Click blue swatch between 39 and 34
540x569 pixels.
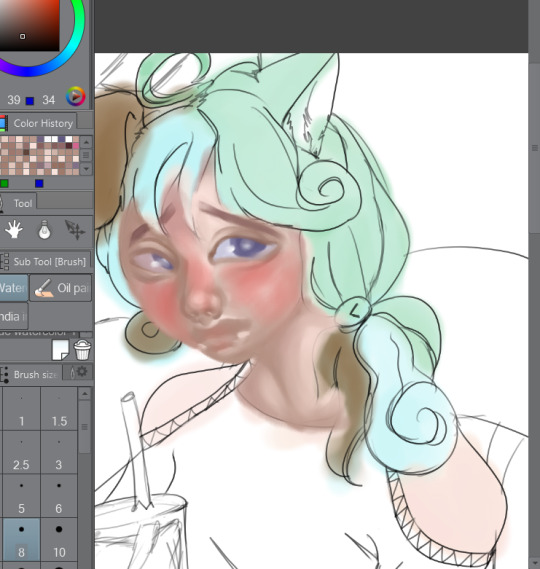[30, 101]
